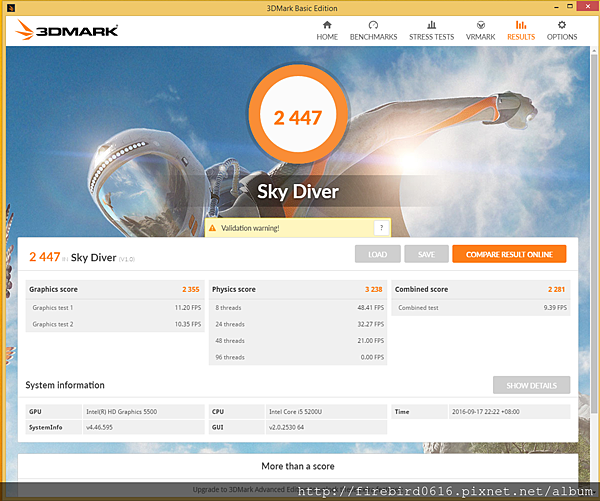Viewport: 600px width, 501px height.
Task: Click Intel Core i5 5200U value
Action: (x=295, y=411)
